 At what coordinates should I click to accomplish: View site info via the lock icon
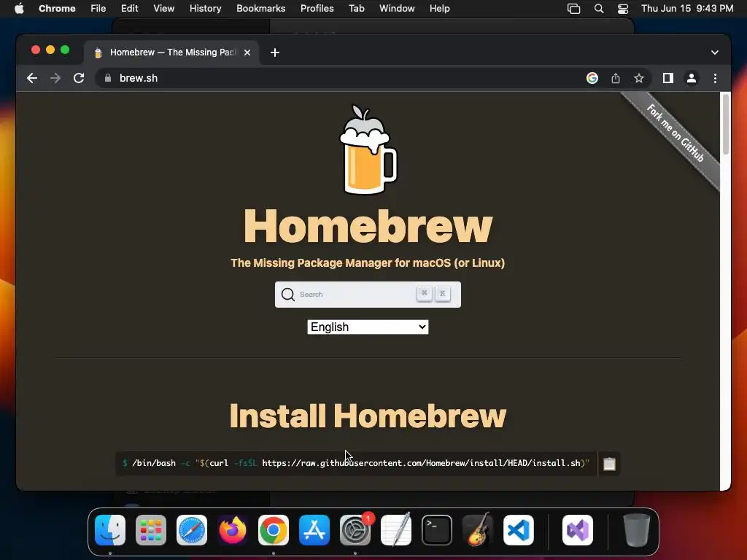(108, 78)
